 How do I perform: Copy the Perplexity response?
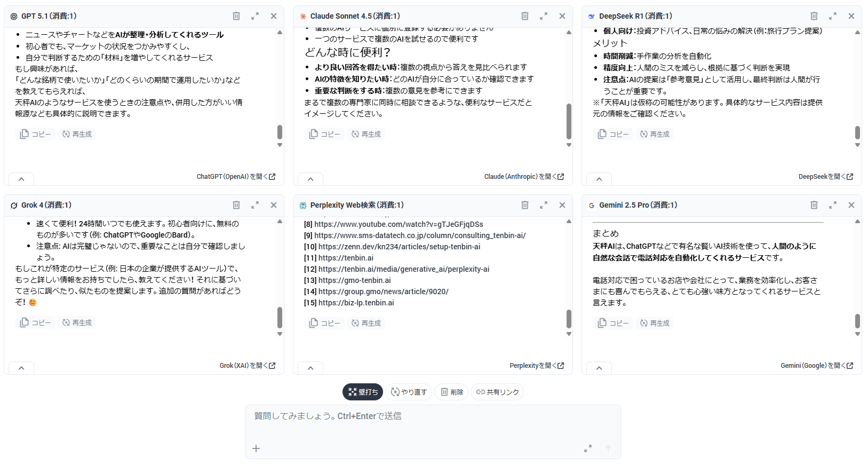pyautogui.click(x=324, y=323)
